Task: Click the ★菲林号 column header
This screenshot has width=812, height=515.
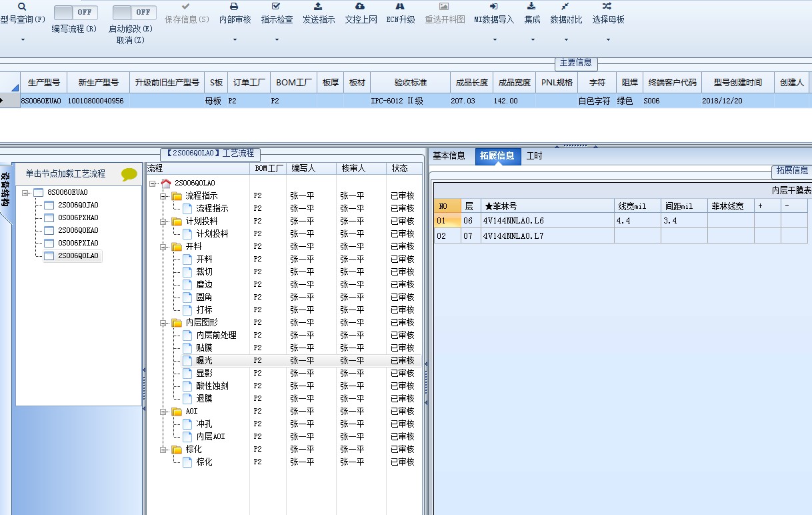Action: point(547,206)
